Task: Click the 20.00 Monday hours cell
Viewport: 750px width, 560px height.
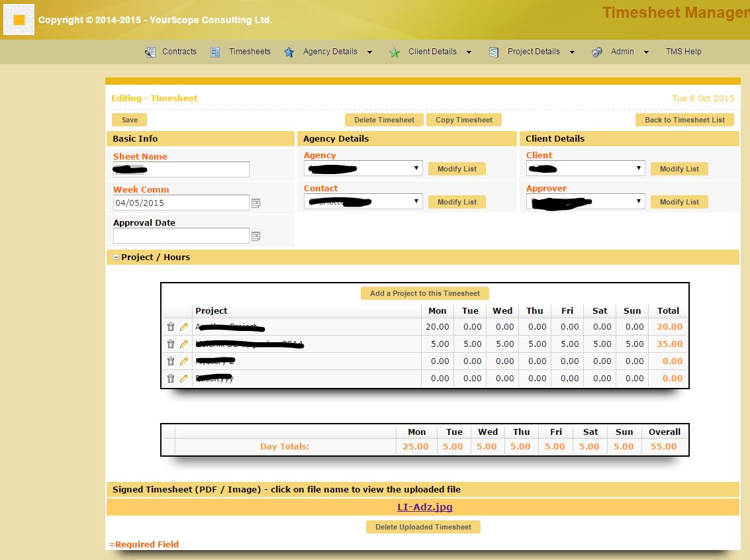Action: click(x=437, y=326)
